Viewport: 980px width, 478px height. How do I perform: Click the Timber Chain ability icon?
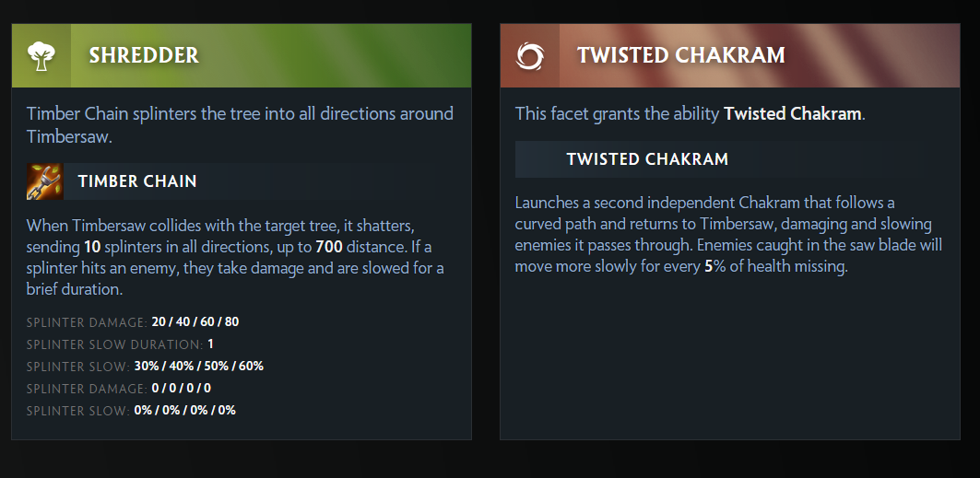44,181
